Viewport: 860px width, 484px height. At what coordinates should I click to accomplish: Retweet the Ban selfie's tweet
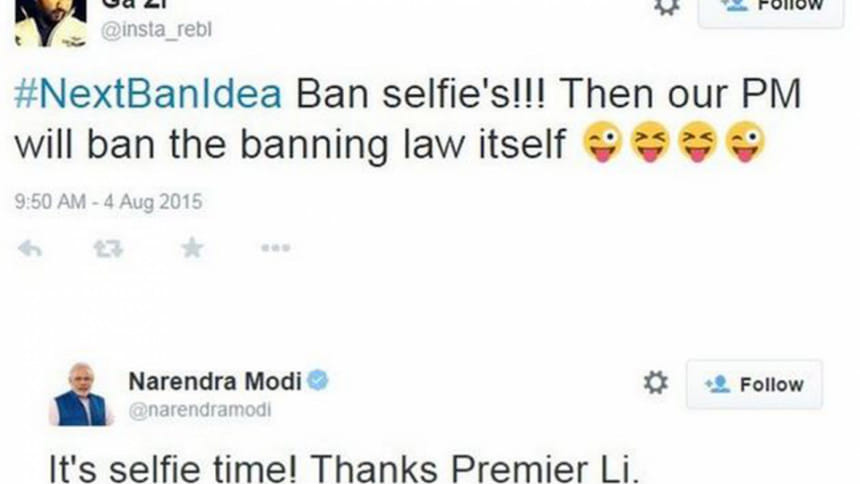(x=108, y=249)
